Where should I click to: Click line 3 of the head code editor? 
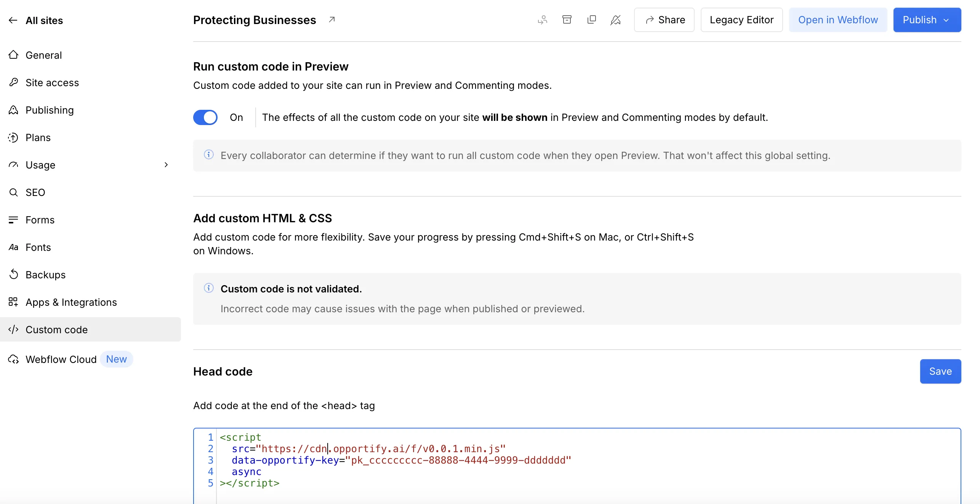point(400,460)
